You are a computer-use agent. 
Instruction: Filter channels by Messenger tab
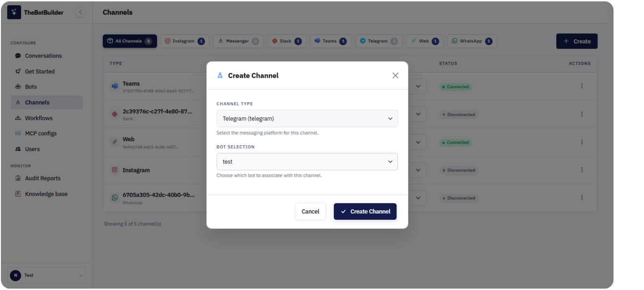tap(238, 41)
